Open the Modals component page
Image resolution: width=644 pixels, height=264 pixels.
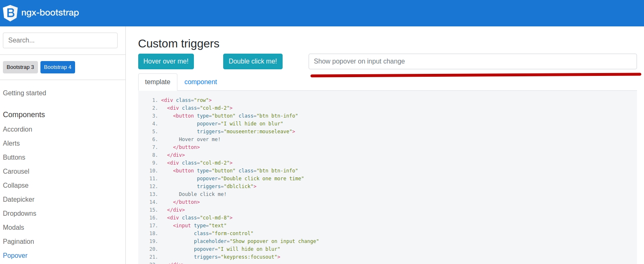pyautogui.click(x=13, y=227)
